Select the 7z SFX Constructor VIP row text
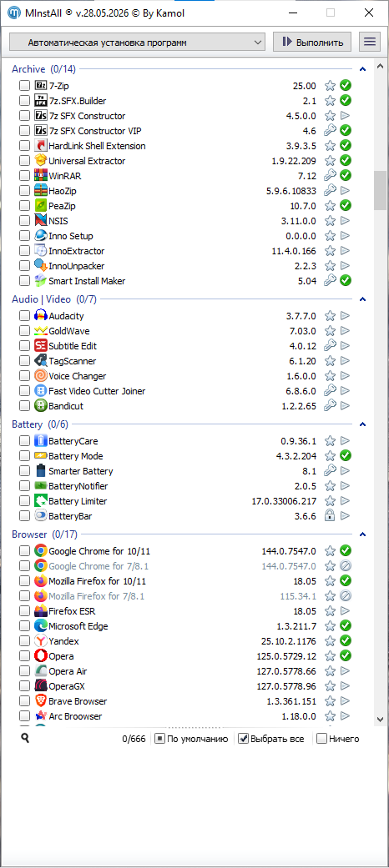This screenshot has width=389, height=868. click(95, 131)
